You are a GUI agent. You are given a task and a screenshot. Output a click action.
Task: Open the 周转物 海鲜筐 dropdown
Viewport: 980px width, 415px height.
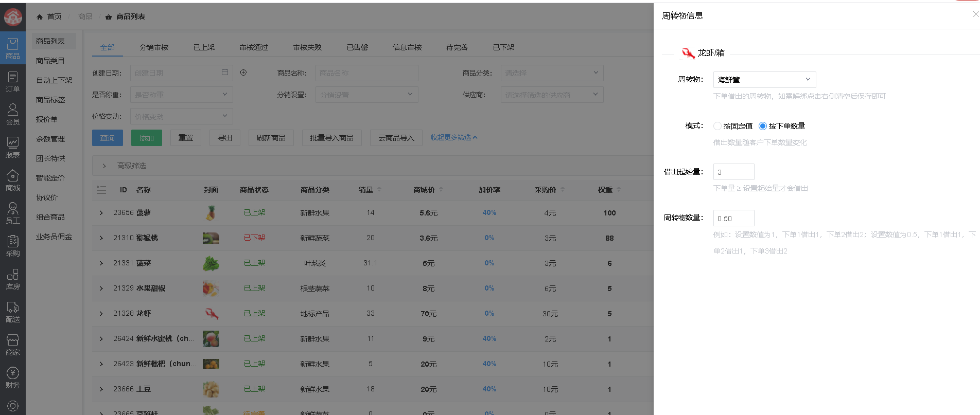pos(764,80)
